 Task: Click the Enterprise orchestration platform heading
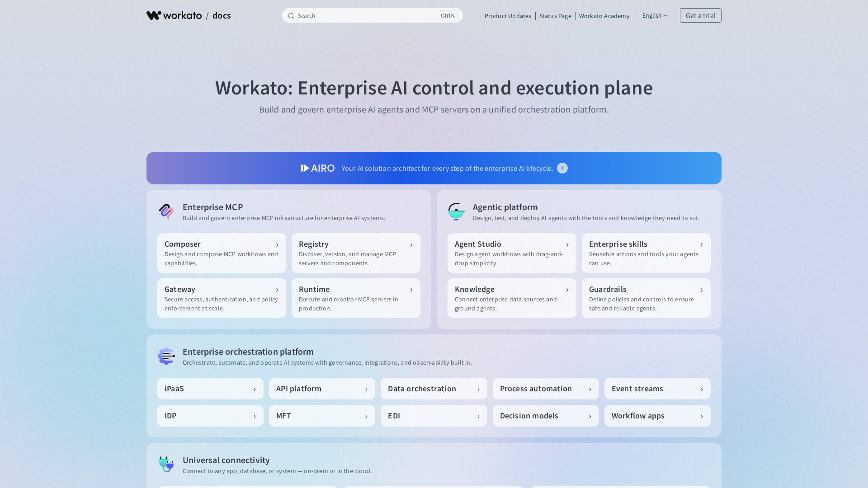tap(248, 352)
